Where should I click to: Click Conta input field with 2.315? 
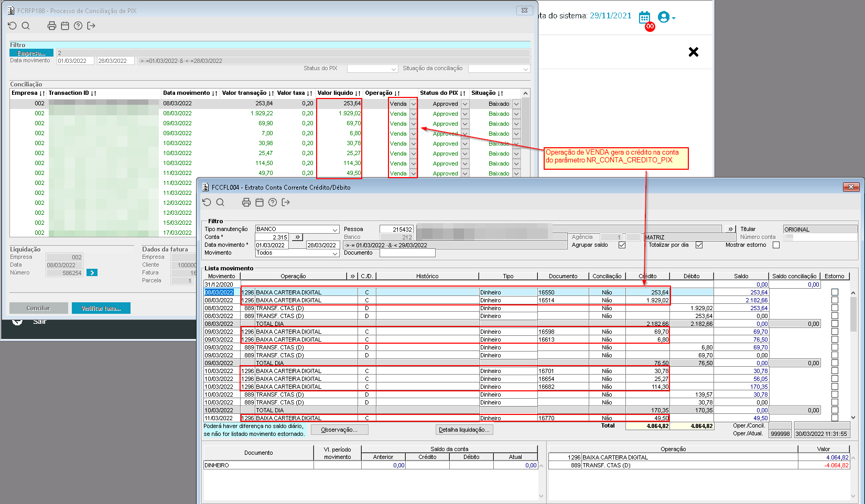tap(272, 237)
